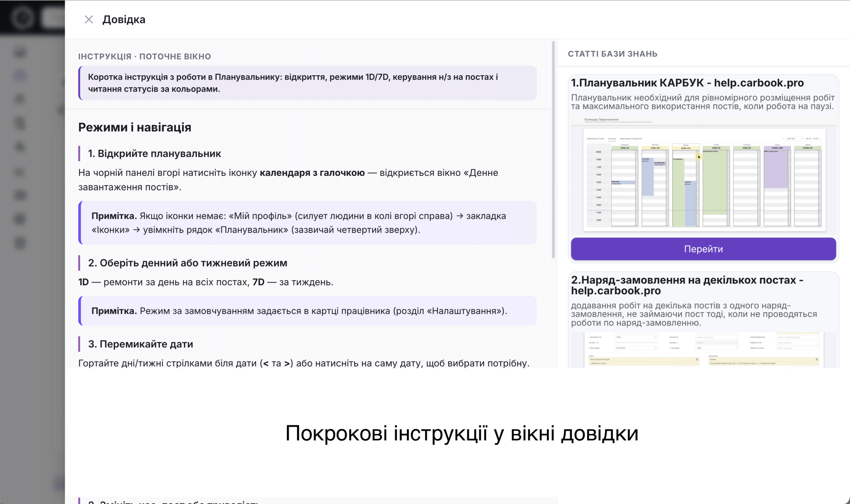Click the Перейти button under Планувальник КАРБУК
This screenshot has height=504, width=850.
pyautogui.click(x=703, y=249)
